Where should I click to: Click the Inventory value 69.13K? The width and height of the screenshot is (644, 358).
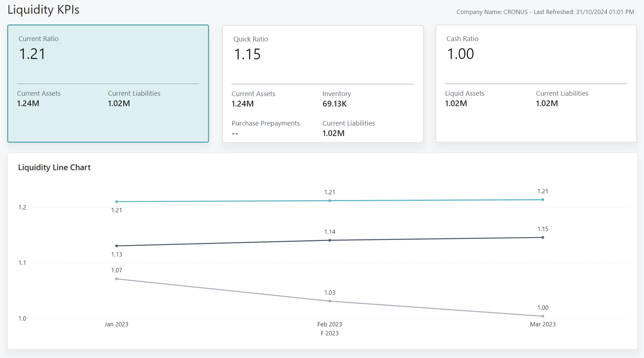point(334,104)
